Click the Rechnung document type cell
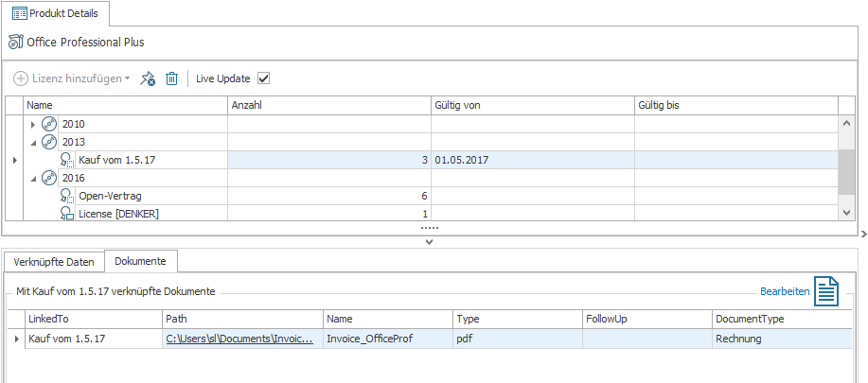 (782, 339)
